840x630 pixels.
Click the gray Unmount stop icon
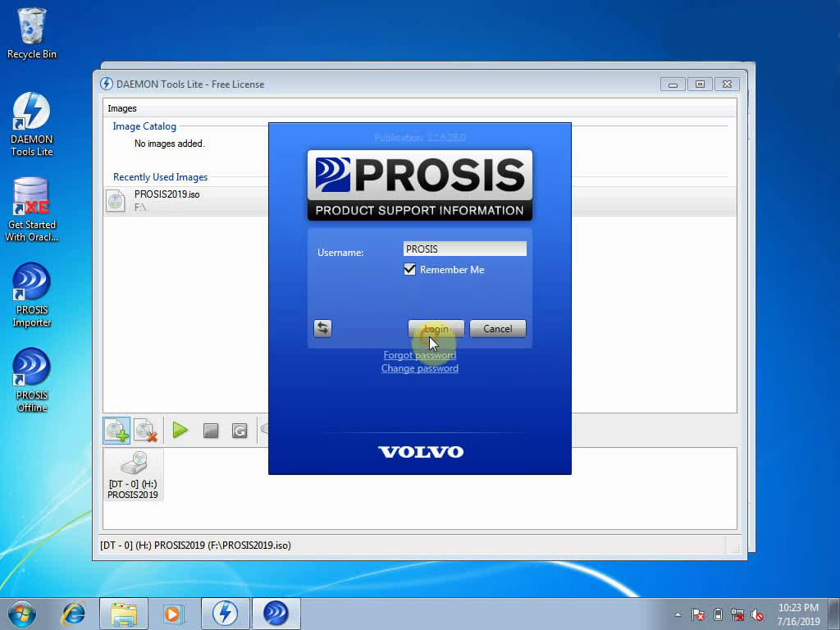pos(211,431)
